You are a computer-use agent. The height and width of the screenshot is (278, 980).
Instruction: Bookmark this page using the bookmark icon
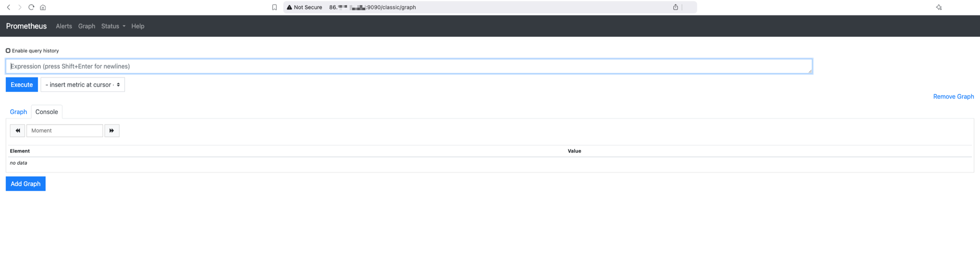(274, 7)
